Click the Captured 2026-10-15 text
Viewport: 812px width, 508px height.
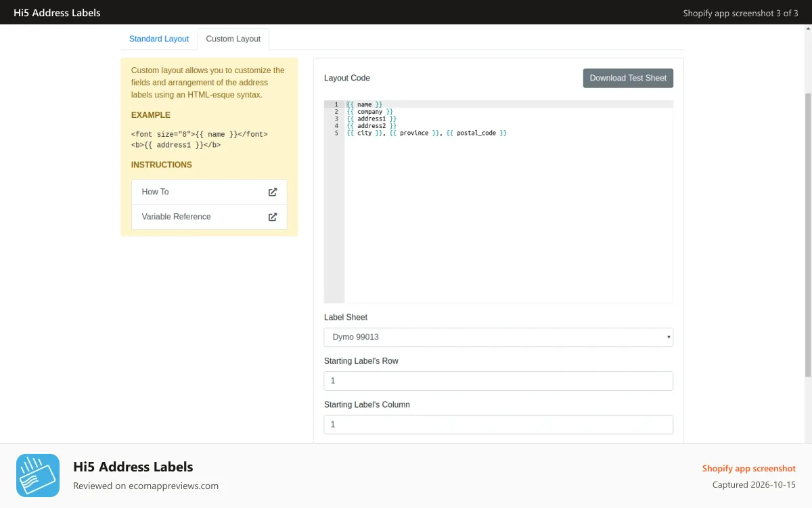coord(754,485)
